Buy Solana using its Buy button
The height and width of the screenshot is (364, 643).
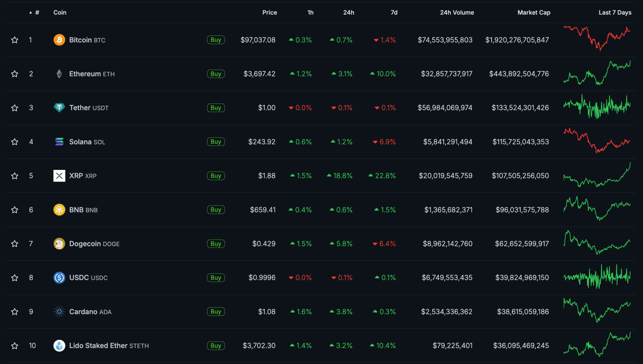click(x=216, y=142)
